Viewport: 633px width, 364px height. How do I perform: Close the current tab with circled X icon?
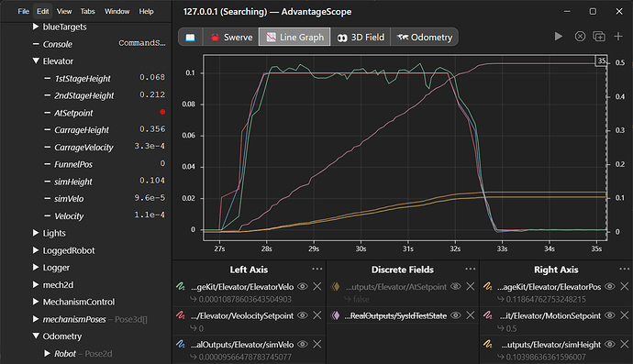click(580, 37)
